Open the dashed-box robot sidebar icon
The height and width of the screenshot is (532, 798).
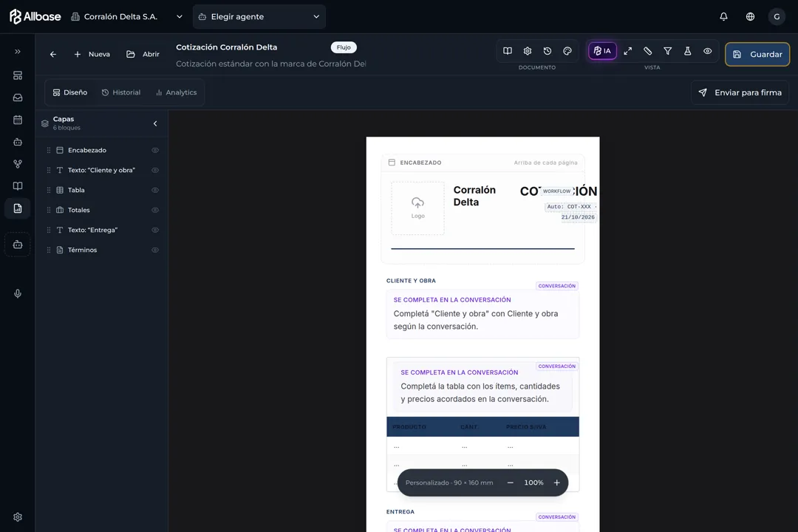click(17, 245)
